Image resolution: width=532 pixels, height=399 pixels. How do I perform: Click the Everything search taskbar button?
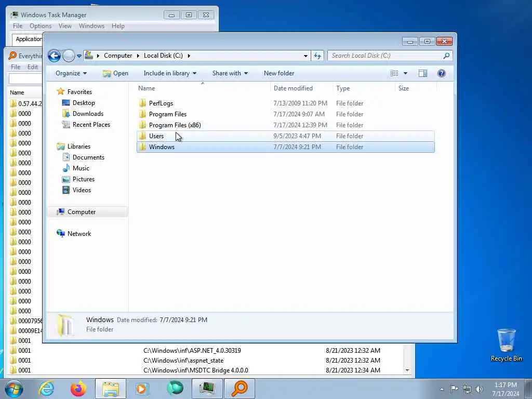click(239, 389)
